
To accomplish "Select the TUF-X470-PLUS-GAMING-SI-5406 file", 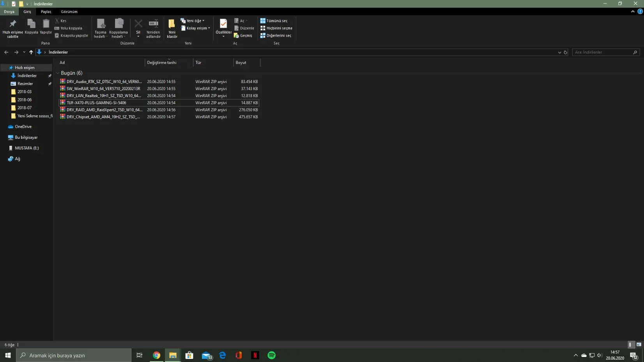I will point(159,103).
